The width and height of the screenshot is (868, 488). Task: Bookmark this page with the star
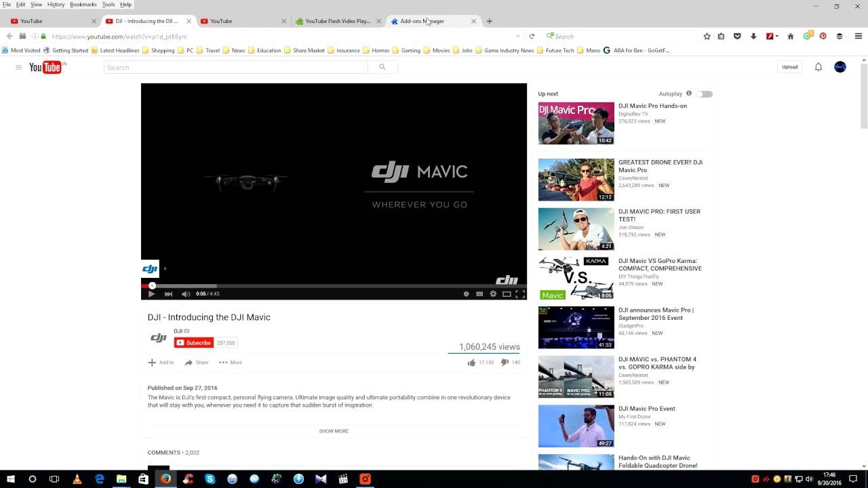(707, 37)
